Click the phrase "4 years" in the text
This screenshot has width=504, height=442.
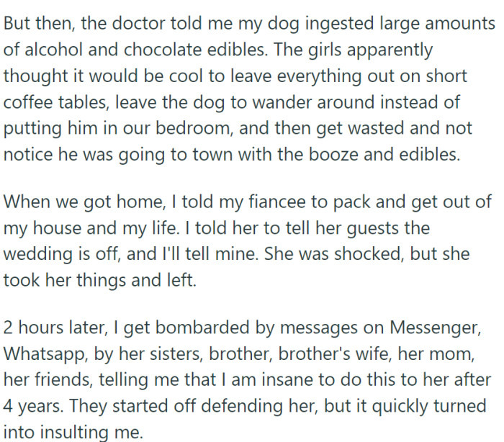click(x=30, y=406)
